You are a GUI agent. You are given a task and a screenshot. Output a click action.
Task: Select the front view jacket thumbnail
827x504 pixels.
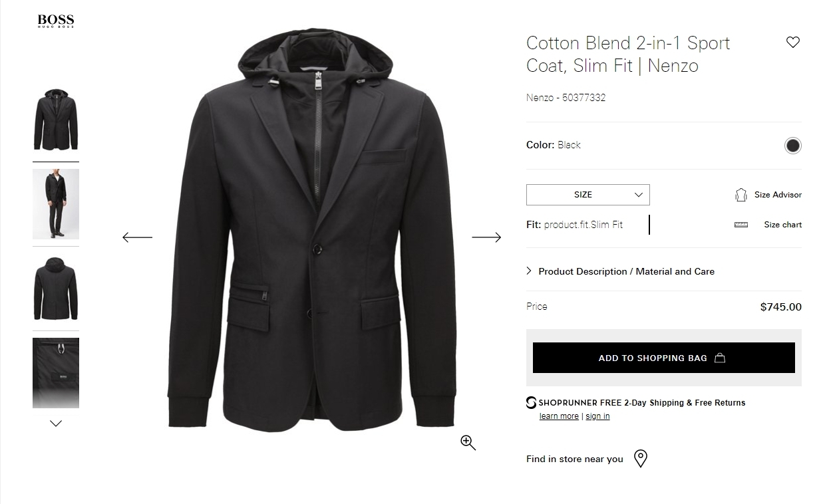click(56, 120)
